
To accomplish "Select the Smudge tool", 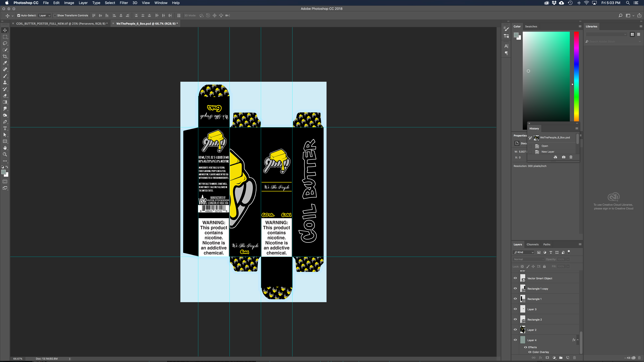I will (x=5, y=109).
